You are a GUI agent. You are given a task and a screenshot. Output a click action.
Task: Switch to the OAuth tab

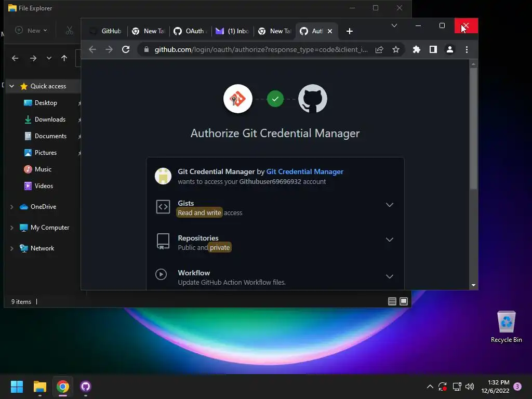tap(191, 31)
